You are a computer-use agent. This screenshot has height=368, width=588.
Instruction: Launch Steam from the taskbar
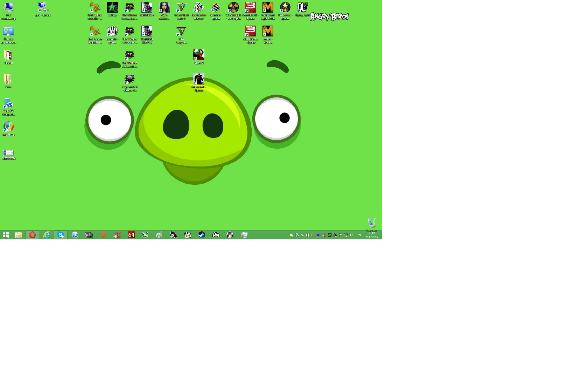202,235
